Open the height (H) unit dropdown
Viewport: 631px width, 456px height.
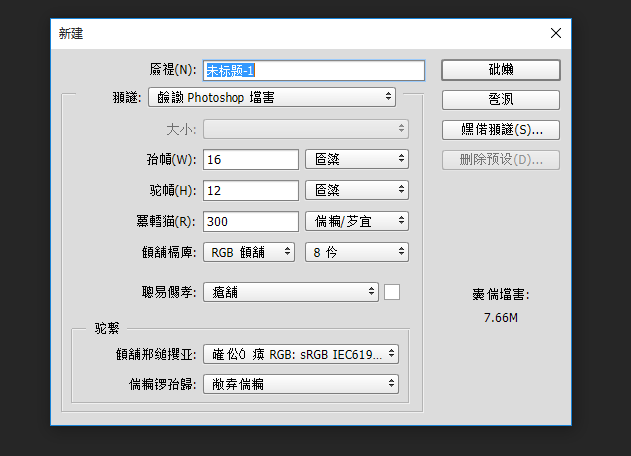pos(357,190)
